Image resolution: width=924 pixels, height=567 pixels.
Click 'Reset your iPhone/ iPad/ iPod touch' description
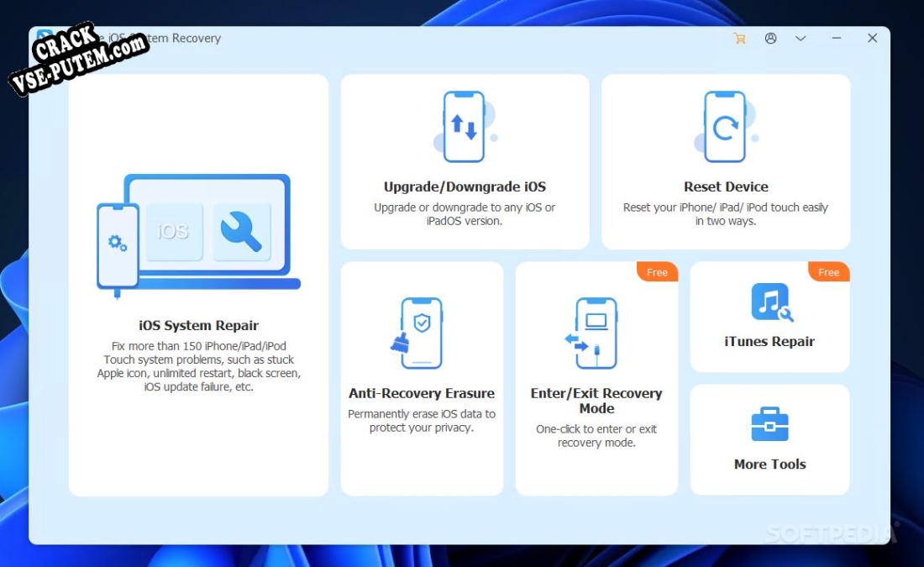point(726,214)
